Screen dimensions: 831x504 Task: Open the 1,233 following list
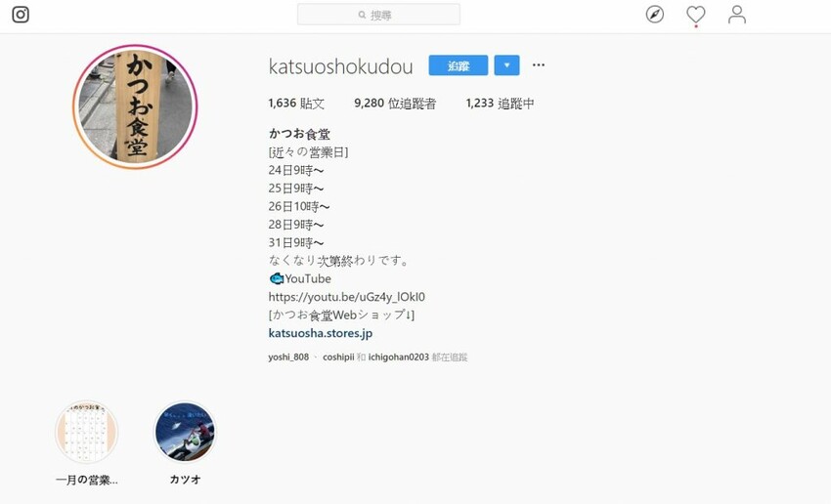(500, 104)
